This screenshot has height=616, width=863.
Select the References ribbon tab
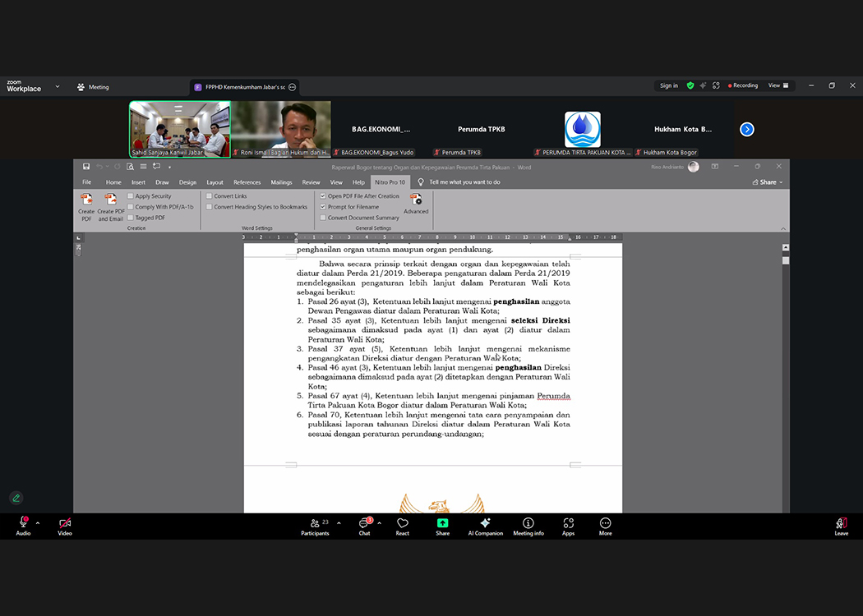247,182
